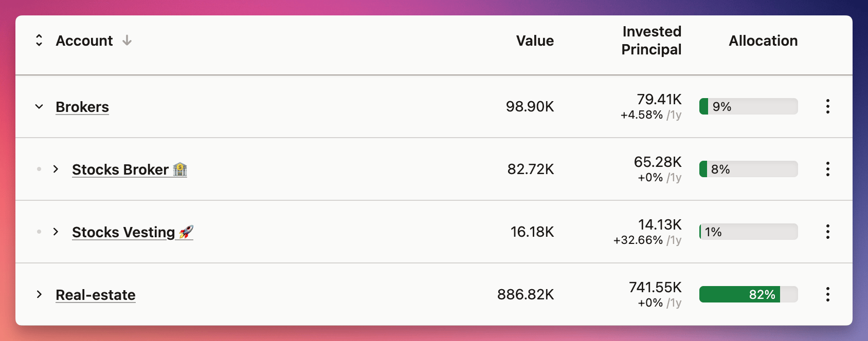Expand the Stocks Broker account
Screen dimensions: 868x341
click(x=56, y=169)
